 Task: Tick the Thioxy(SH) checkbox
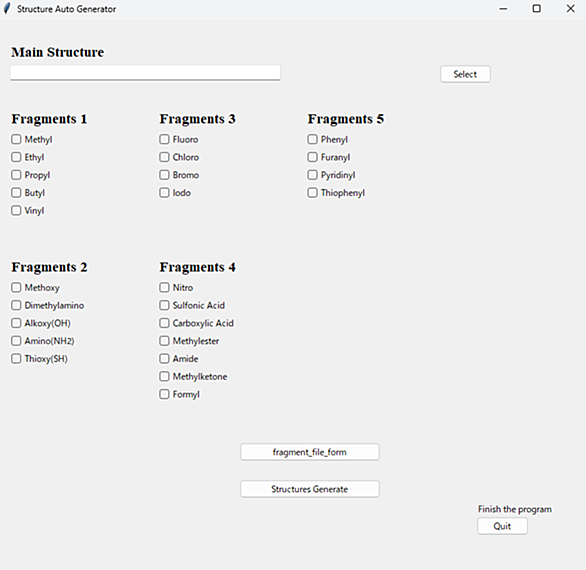(x=16, y=359)
